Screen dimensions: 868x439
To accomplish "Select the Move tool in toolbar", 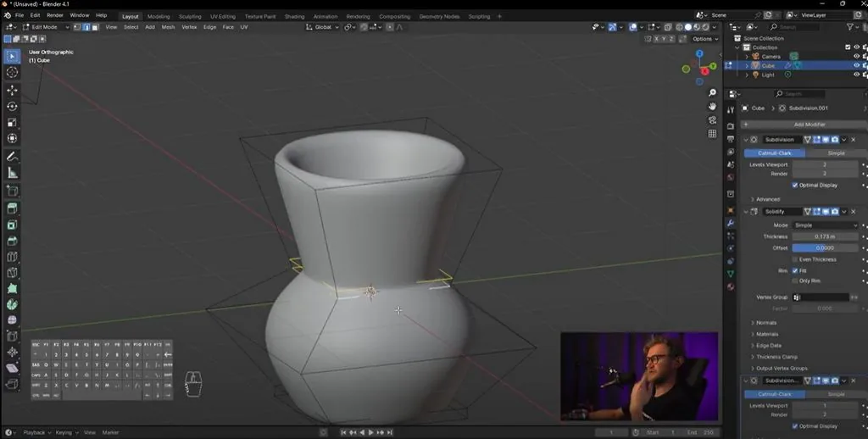I will click(x=12, y=90).
